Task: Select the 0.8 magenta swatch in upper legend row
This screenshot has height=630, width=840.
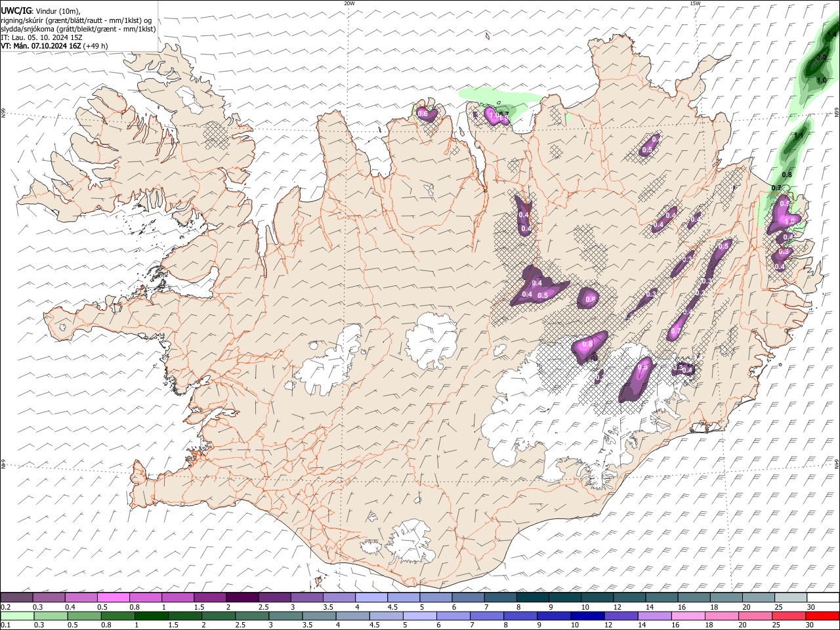Action: pos(146,597)
